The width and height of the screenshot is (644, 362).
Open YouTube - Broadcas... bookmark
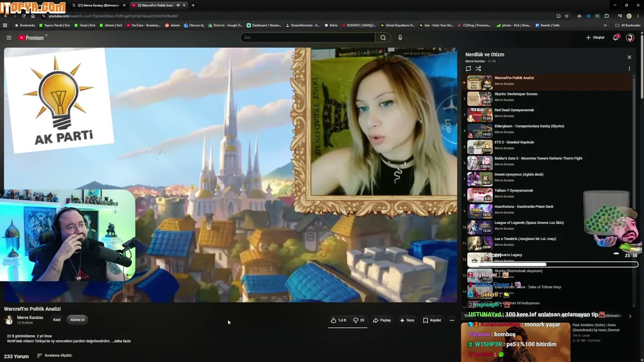pos(144,25)
